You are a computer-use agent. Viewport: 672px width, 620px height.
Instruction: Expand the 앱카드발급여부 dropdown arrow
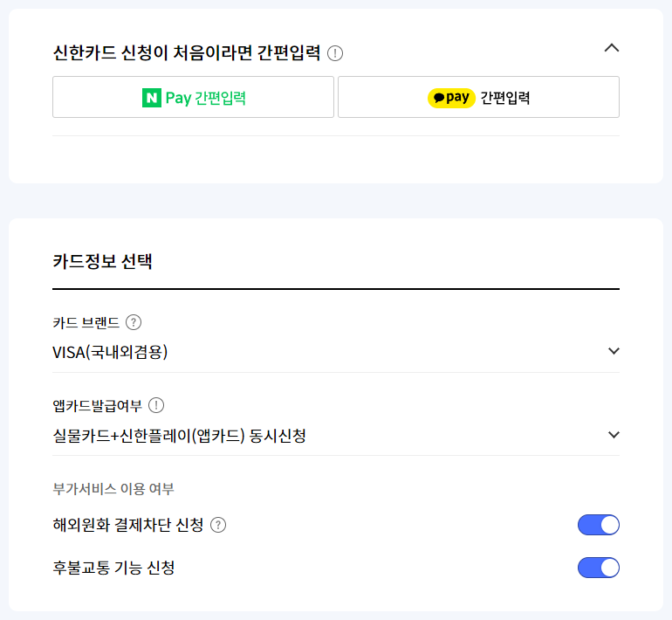click(614, 435)
